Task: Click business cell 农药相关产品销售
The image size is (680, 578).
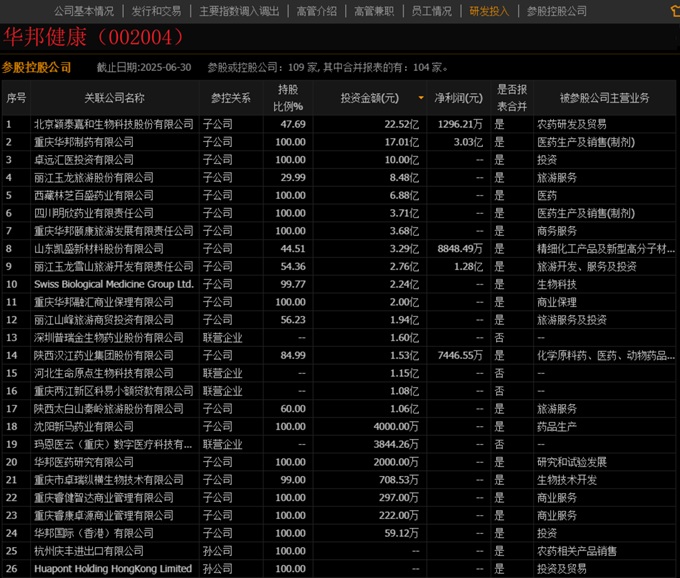Action: (577, 551)
